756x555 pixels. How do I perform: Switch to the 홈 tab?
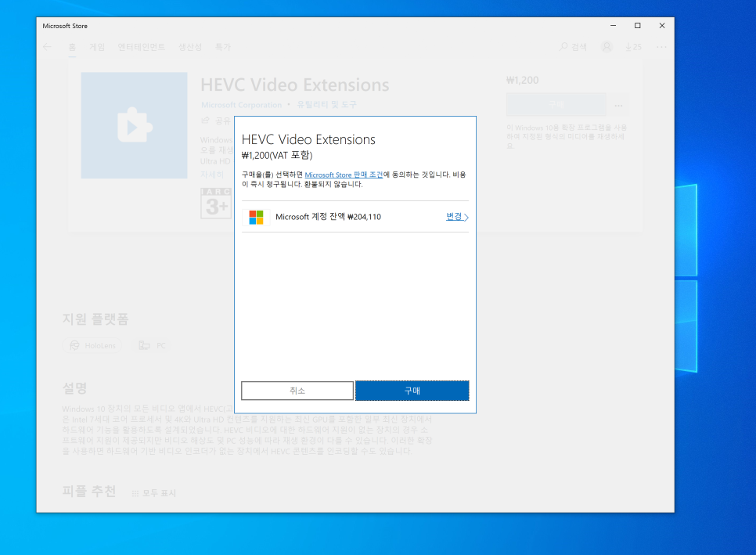pos(72,47)
